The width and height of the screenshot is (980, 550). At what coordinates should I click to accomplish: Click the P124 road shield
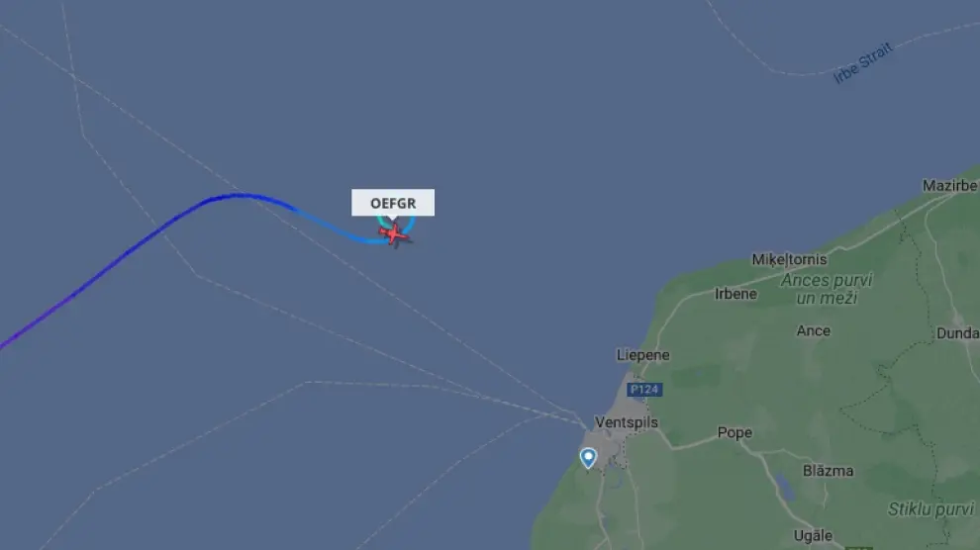click(644, 390)
